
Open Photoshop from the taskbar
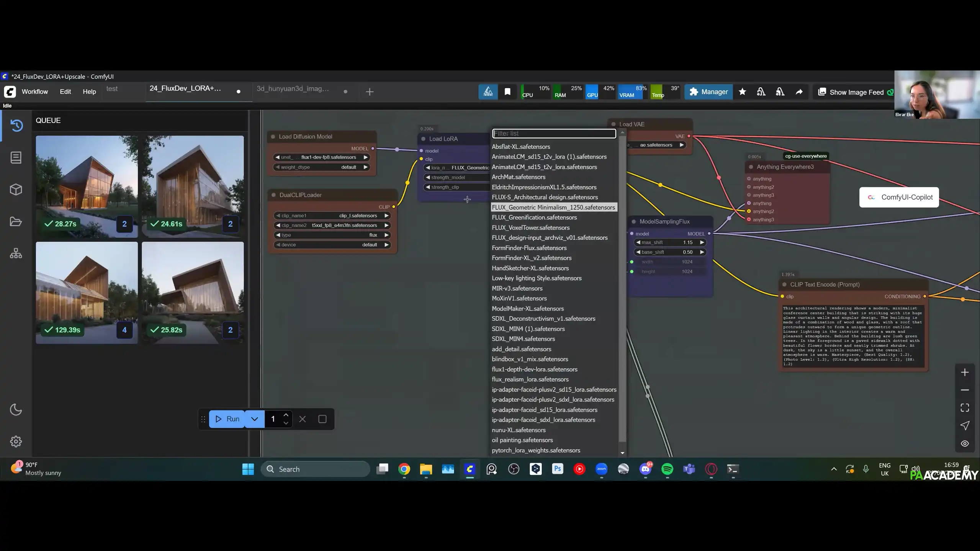pyautogui.click(x=558, y=469)
